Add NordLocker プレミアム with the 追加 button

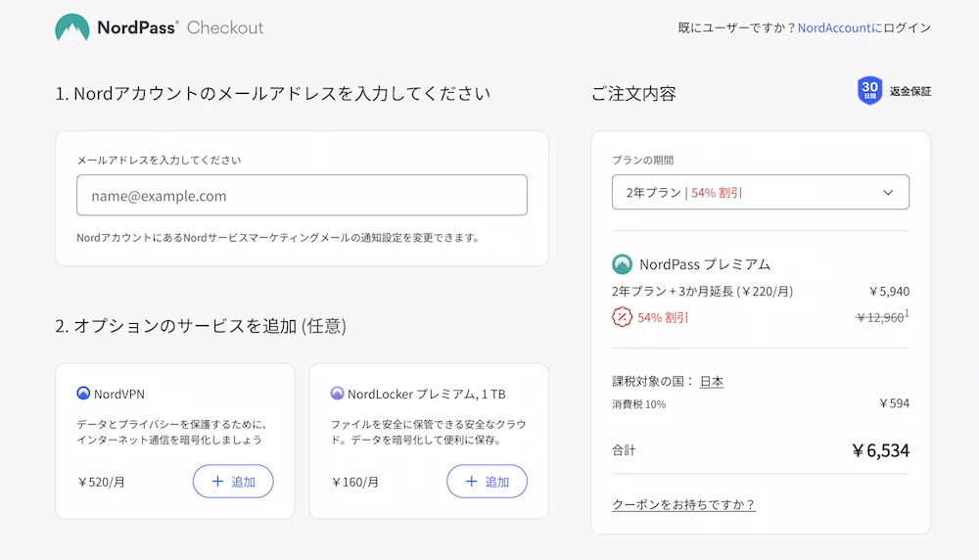tap(487, 482)
